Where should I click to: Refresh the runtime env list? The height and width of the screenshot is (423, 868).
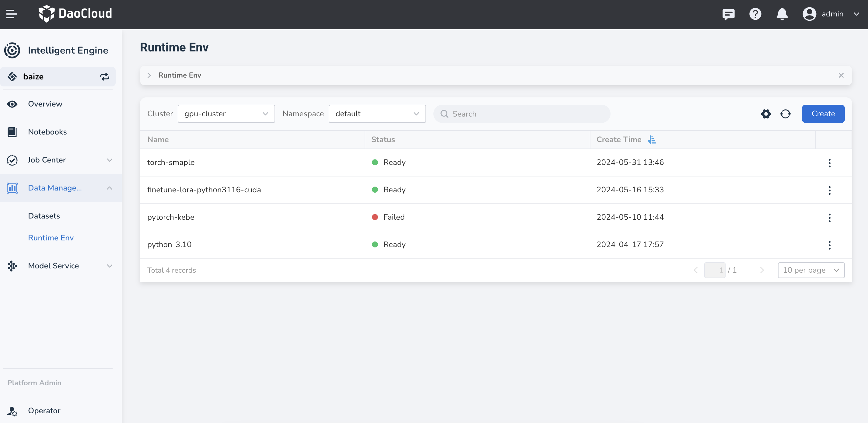785,114
